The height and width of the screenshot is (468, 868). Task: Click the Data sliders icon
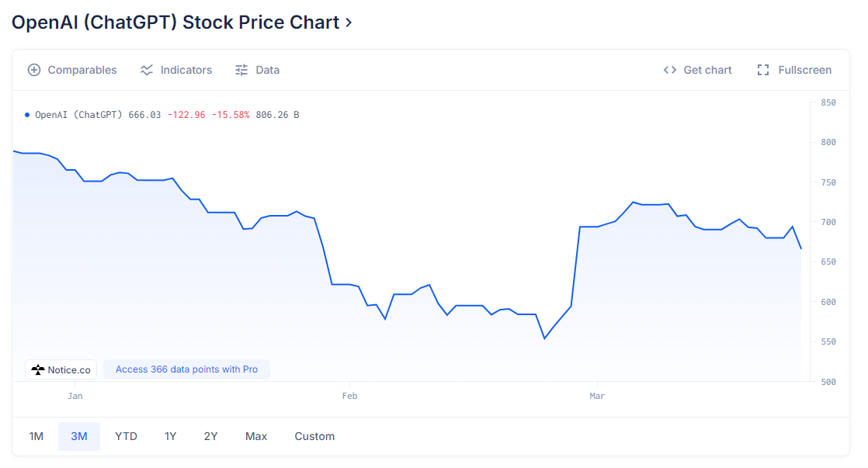coord(241,71)
